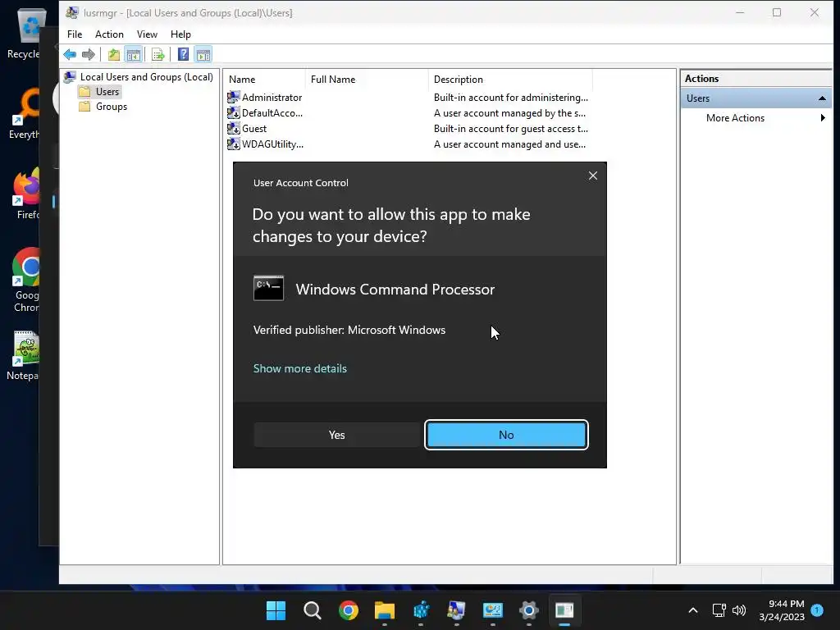
Task: Click the Forward arrow in lusrmgr toolbar
Action: tap(89, 54)
